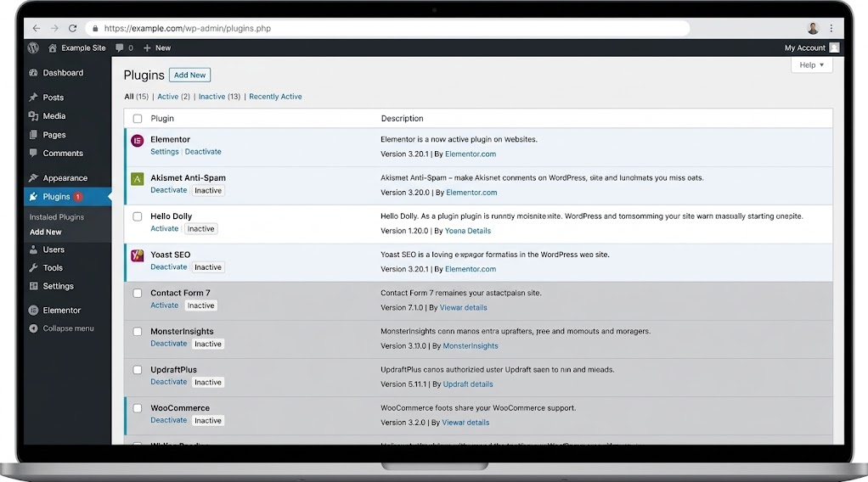Viewport: 868px width, 482px height.
Task: Reload the page with the refresh icon
Action: pos(72,28)
